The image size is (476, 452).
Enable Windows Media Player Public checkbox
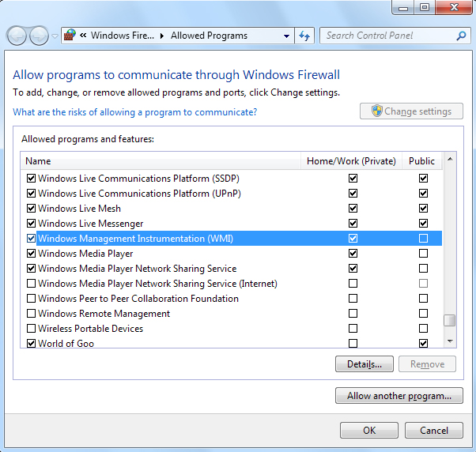coord(423,254)
